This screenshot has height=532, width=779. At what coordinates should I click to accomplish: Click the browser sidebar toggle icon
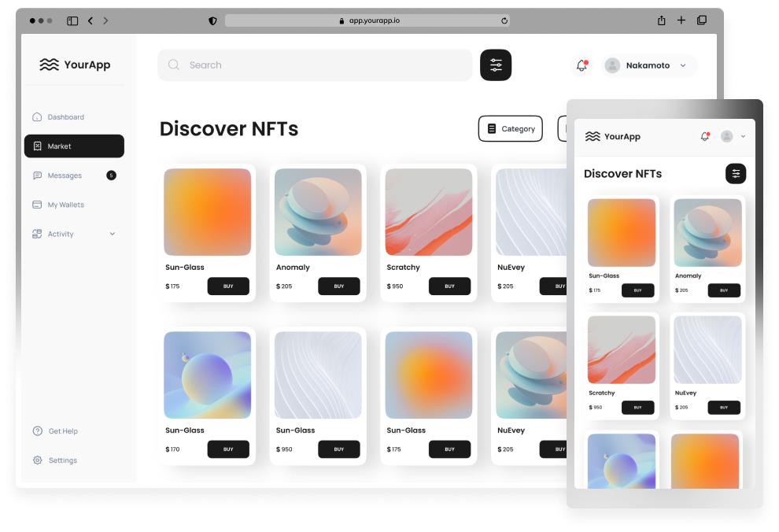click(x=72, y=20)
